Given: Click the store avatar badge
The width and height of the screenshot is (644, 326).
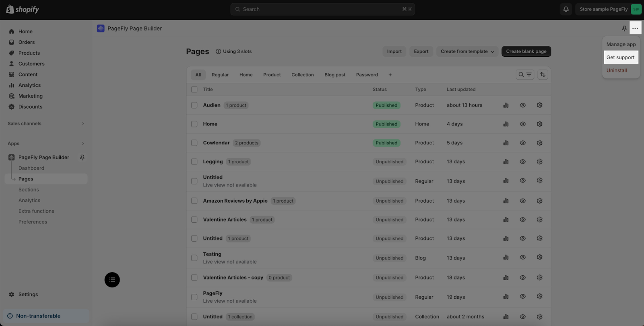Looking at the screenshot, I should pos(636,9).
